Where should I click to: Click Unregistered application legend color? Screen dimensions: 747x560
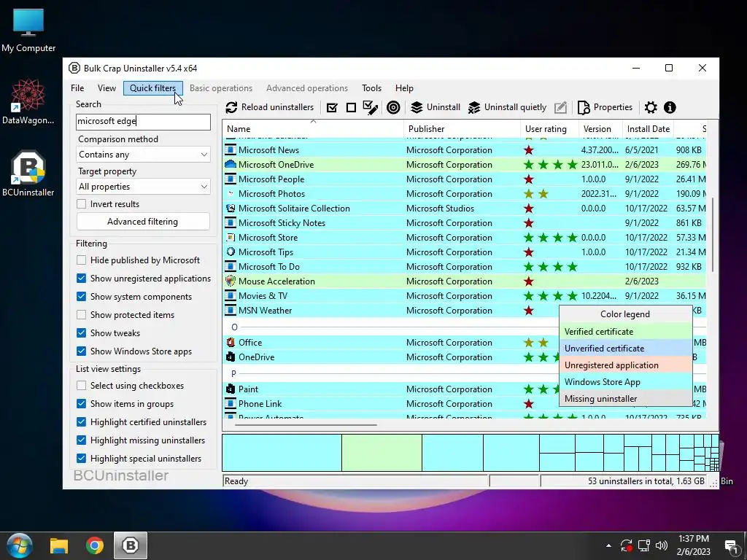click(625, 365)
